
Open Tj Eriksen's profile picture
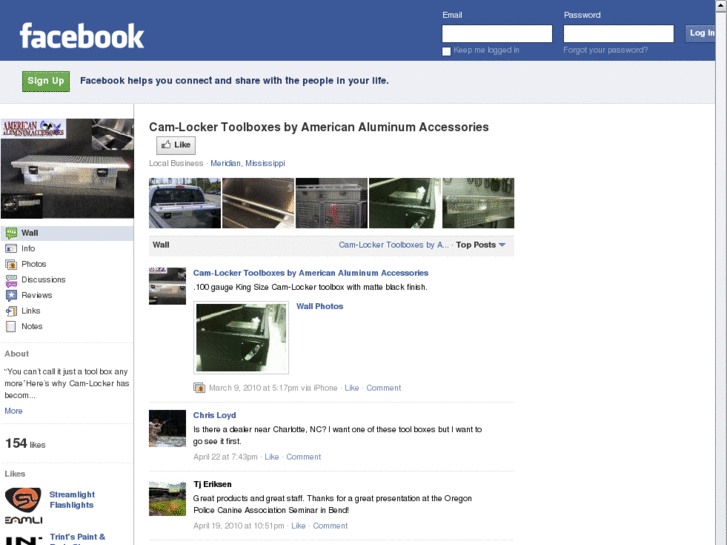[x=167, y=499]
